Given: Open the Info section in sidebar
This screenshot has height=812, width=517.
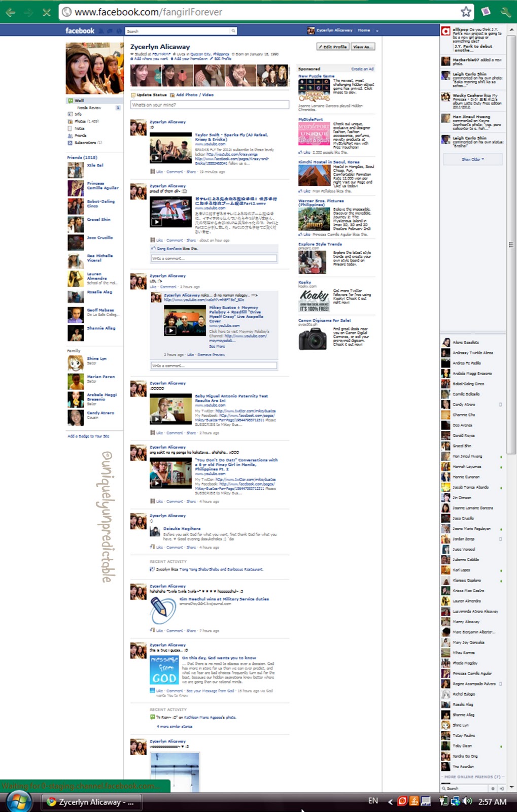Looking at the screenshot, I should pos(75,114).
